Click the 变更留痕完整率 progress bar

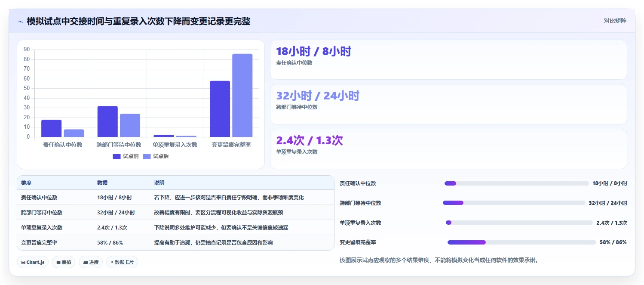(x=521, y=242)
